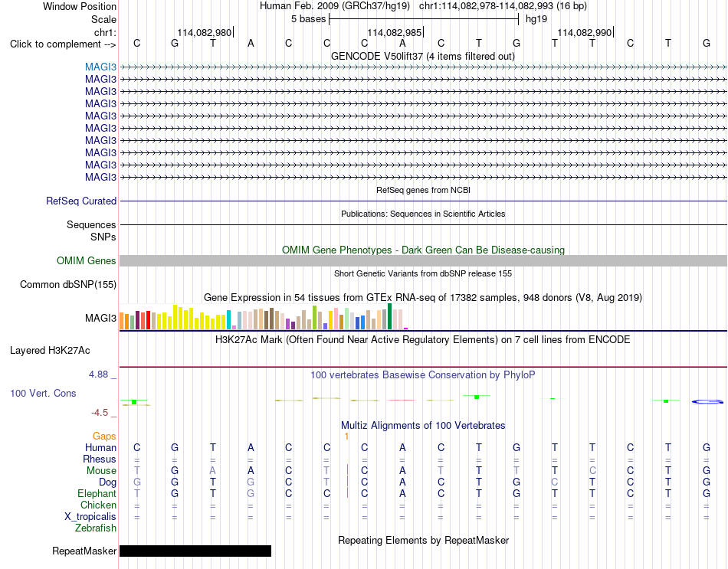Click the MAGI3 label beside GTEx bar chart

click(x=100, y=318)
